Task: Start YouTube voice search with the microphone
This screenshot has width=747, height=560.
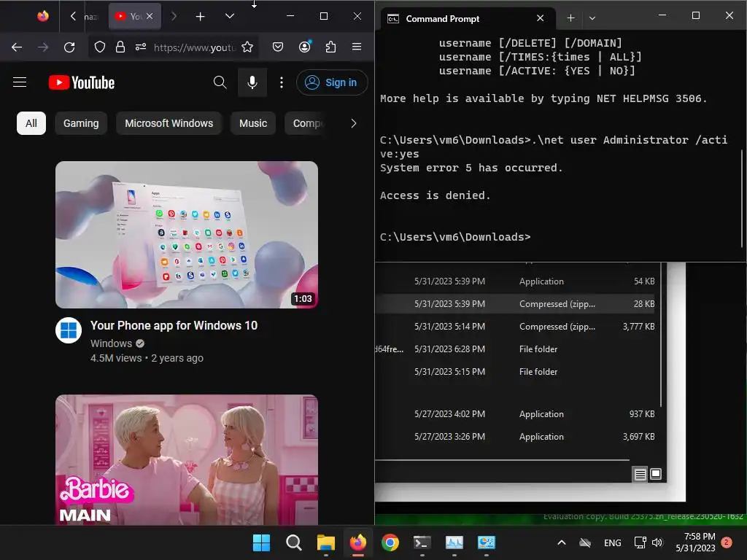Action: tap(252, 82)
